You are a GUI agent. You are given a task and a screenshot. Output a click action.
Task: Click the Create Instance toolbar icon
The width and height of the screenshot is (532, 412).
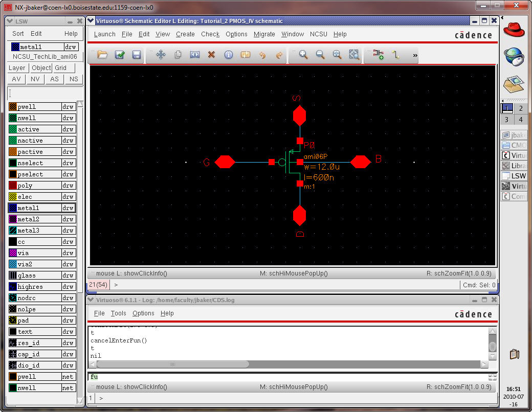(x=379, y=55)
